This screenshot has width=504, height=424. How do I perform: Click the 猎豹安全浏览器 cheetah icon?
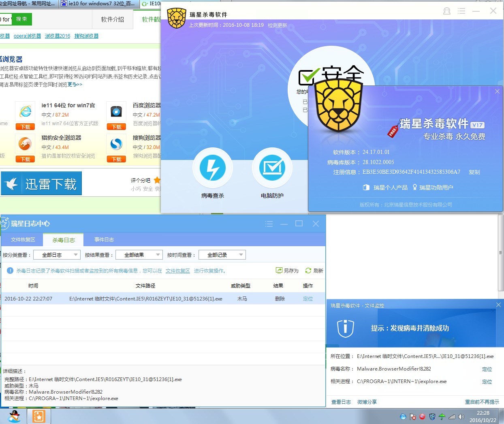[x=25, y=144]
